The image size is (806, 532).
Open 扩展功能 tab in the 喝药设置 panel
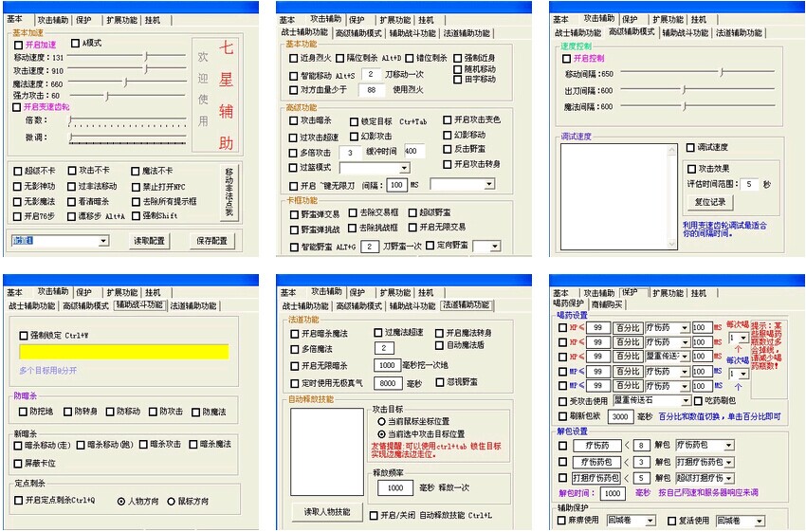click(668, 293)
